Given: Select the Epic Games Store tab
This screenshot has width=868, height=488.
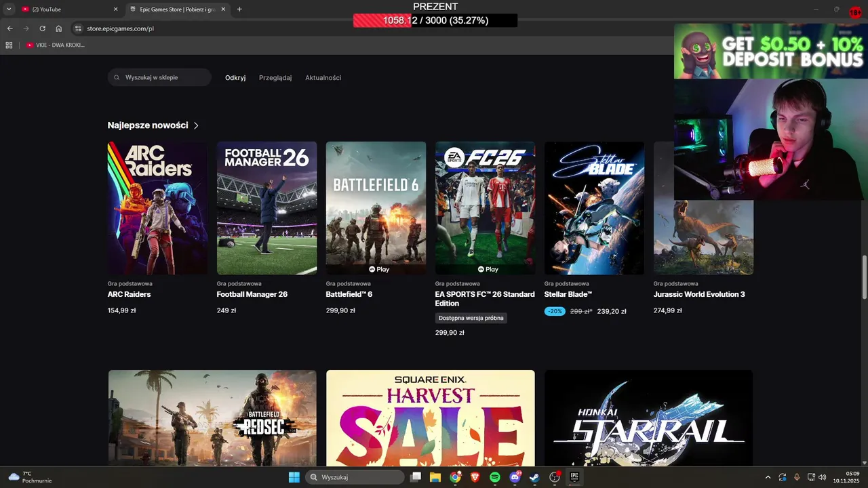Looking at the screenshot, I should point(179,9).
